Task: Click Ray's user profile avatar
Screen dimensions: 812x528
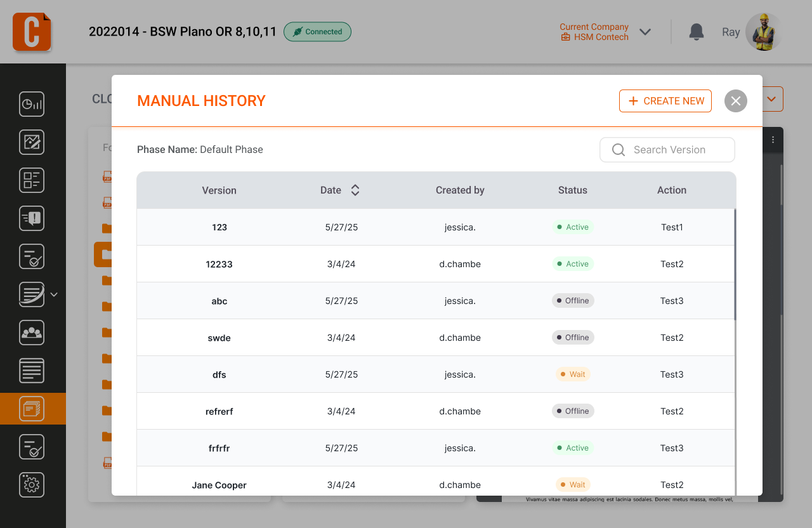Action: click(764, 32)
